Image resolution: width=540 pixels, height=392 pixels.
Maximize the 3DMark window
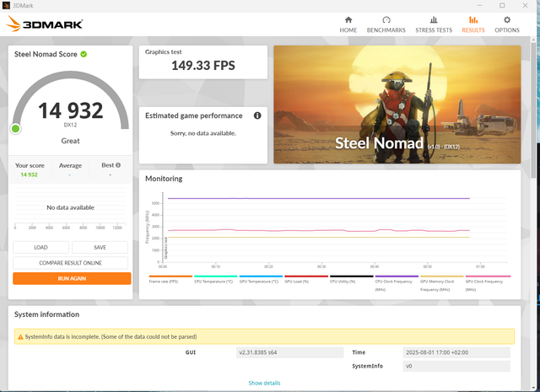click(x=502, y=6)
